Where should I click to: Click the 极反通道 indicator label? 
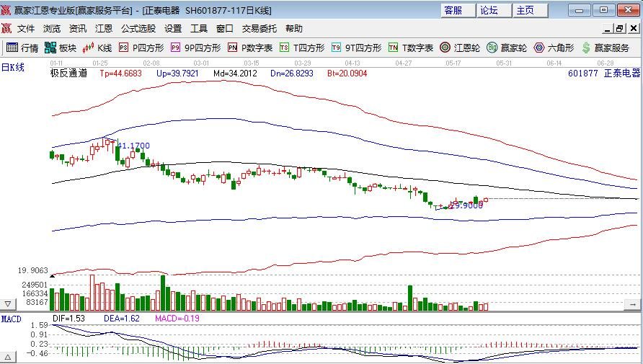pos(68,74)
